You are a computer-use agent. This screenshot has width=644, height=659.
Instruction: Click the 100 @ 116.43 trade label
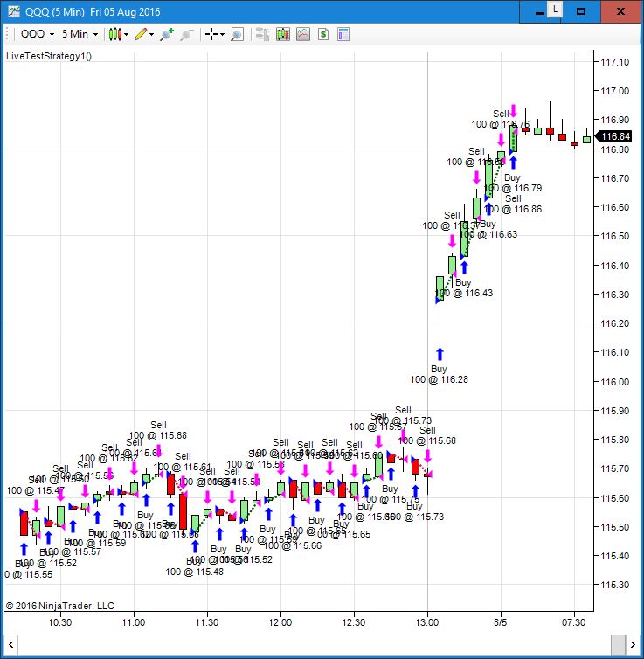coord(464,293)
